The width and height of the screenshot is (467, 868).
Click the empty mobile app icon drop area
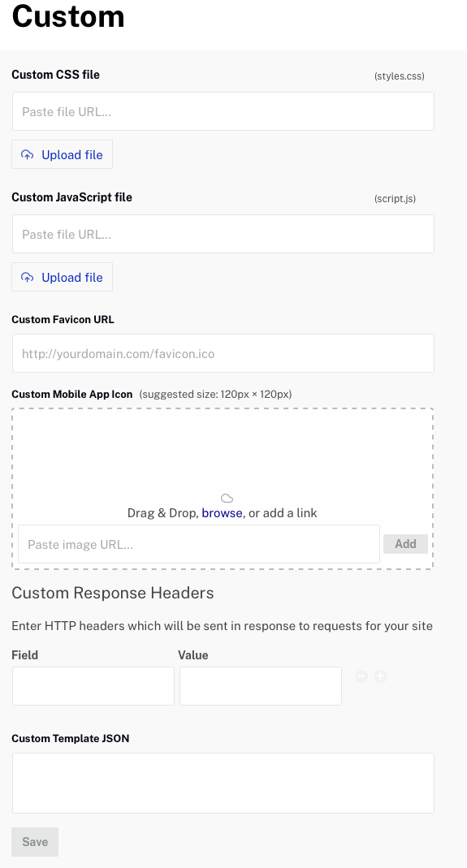[223, 451]
